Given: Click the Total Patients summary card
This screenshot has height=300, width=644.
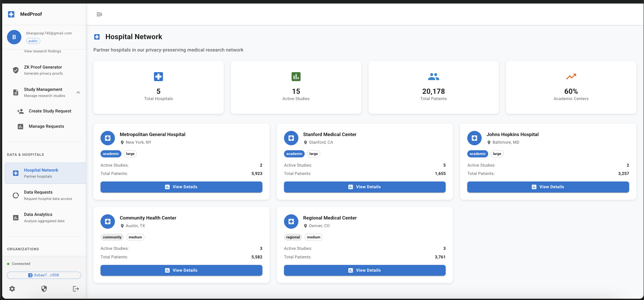Looking at the screenshot, I should coord(433,87).
